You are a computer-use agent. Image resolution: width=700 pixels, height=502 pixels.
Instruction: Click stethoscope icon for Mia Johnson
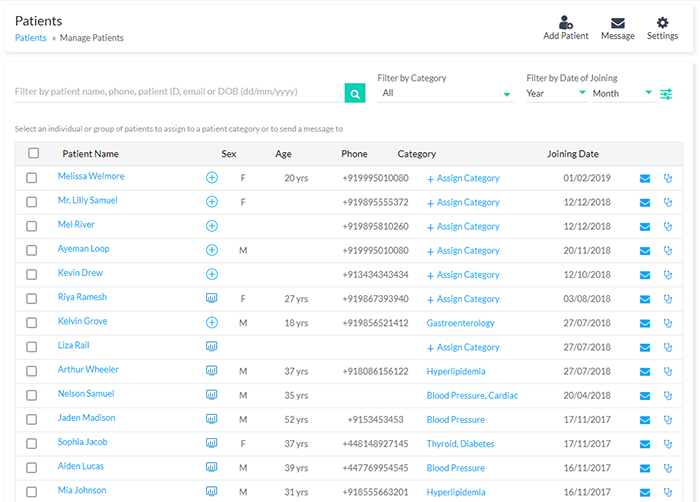[668, 492]
